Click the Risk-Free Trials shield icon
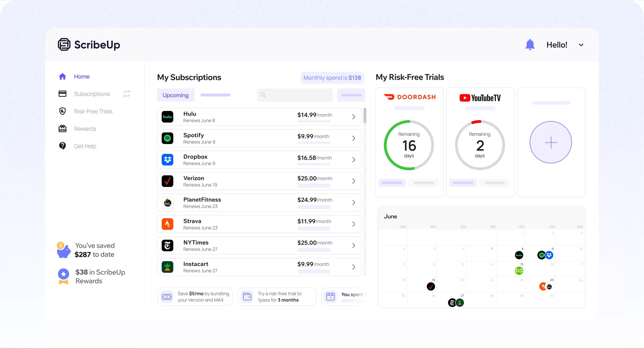The image size is (644, 348). pos(63,111)
